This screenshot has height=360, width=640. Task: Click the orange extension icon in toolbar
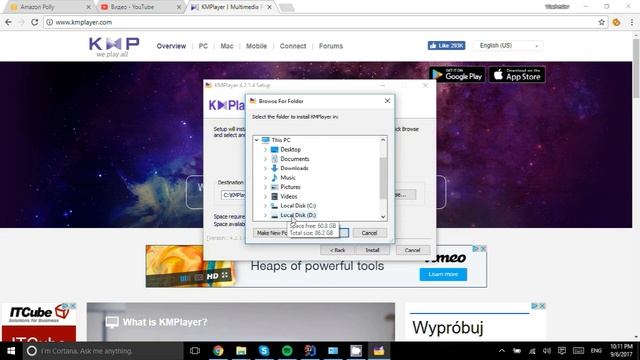click(x=616, y=22)
